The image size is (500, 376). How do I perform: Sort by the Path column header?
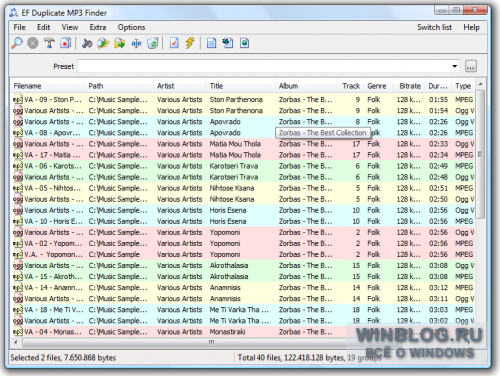click(119, 86)
